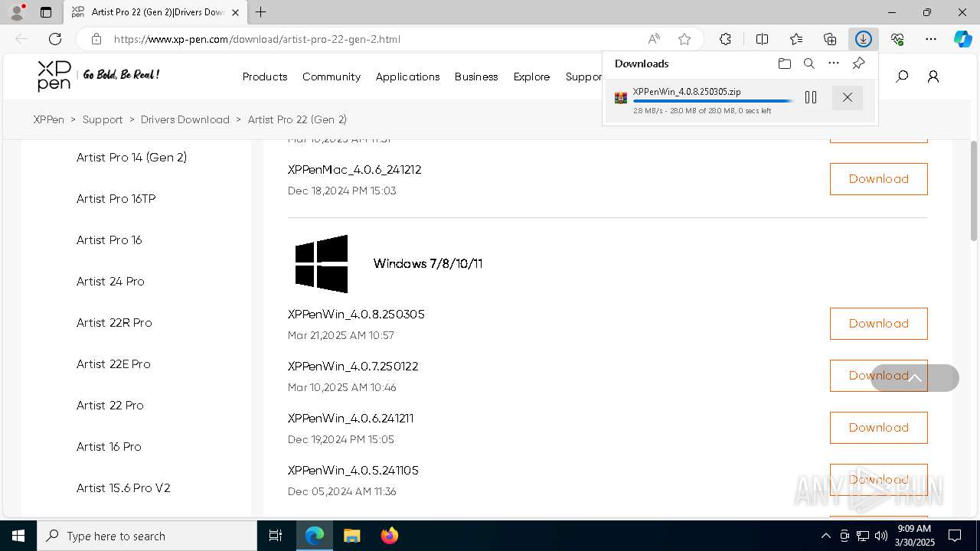The height and width of the screenshot is (551, 980).
Task: Select Artist 22 Pro in sidebar
Action: click(109, 406)
